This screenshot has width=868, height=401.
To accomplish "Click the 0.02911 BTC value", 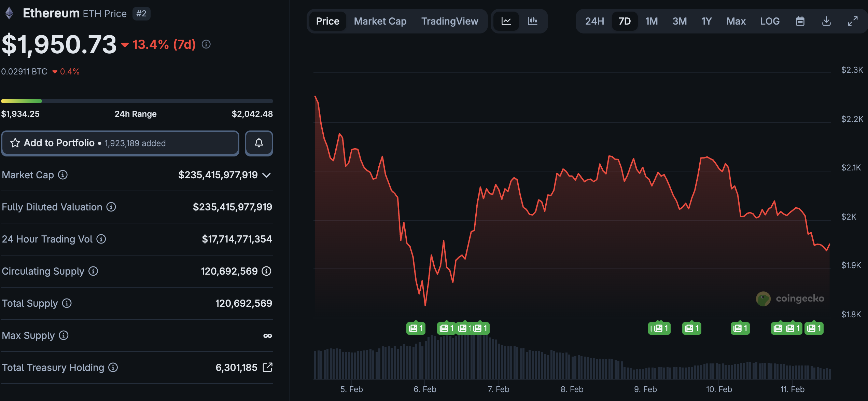I will coord(24,72).
